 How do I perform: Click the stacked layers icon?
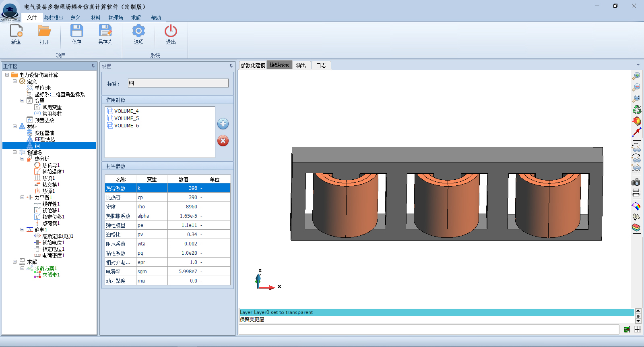636,228
